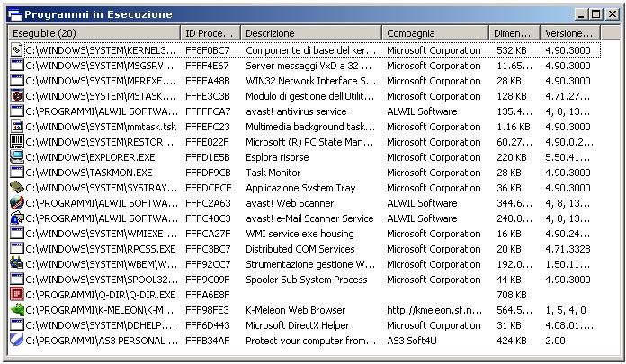626x364 pixels.
Task: Select the Task Monitor description entry
Action: 275,173
